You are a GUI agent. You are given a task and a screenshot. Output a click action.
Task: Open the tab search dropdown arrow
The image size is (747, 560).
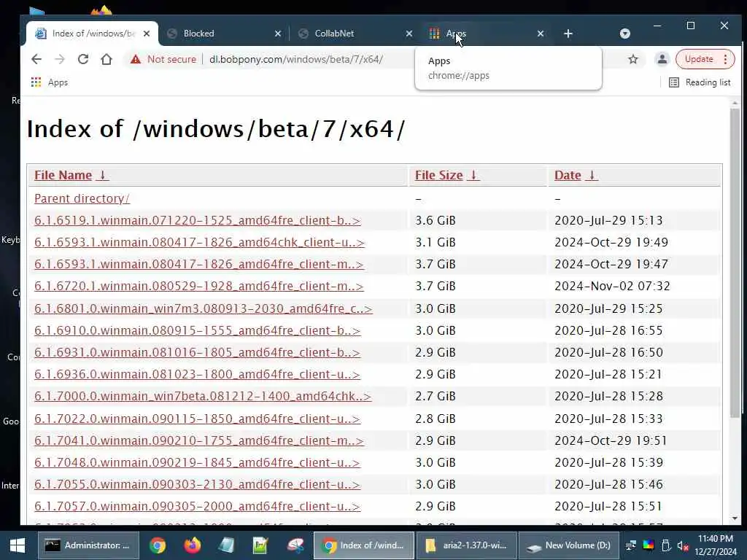(625, 34)
